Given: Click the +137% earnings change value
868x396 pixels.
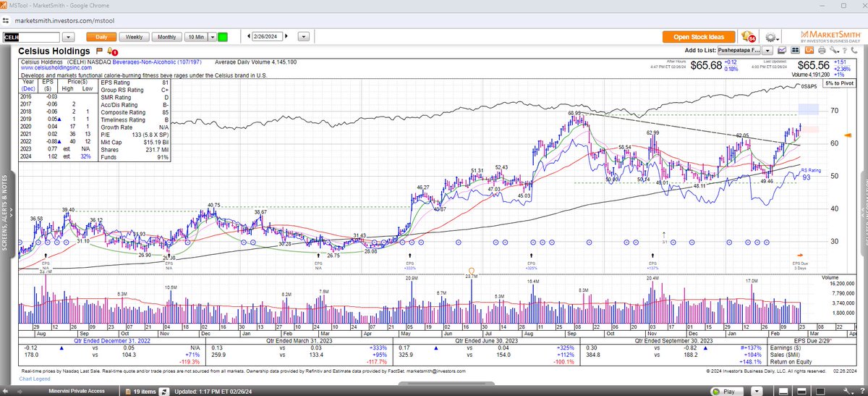Looking at the screenshot, I should 749,348.
